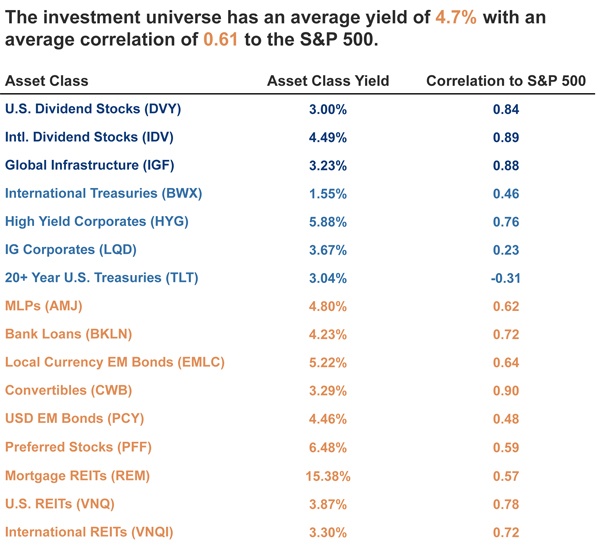Screen dimensions: 600x549
Task: Click the Asset Class Yield column header
Action: 328,81
